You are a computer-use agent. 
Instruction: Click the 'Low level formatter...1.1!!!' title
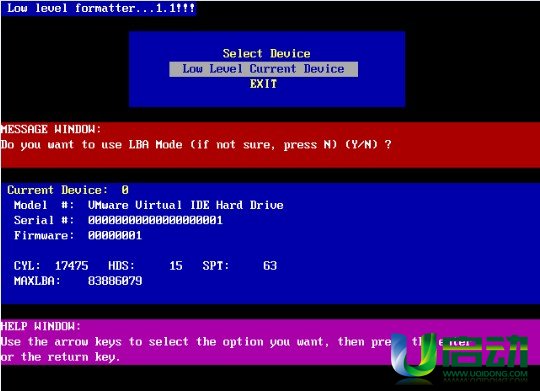101,8
